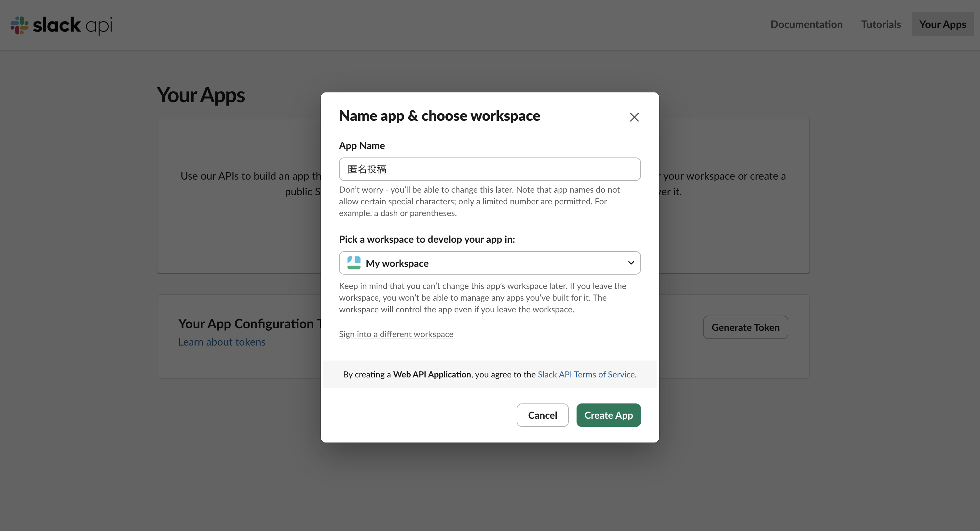Open the Slack API Terms of Service
The image size is (980, 531).
(x=586, y=374)
